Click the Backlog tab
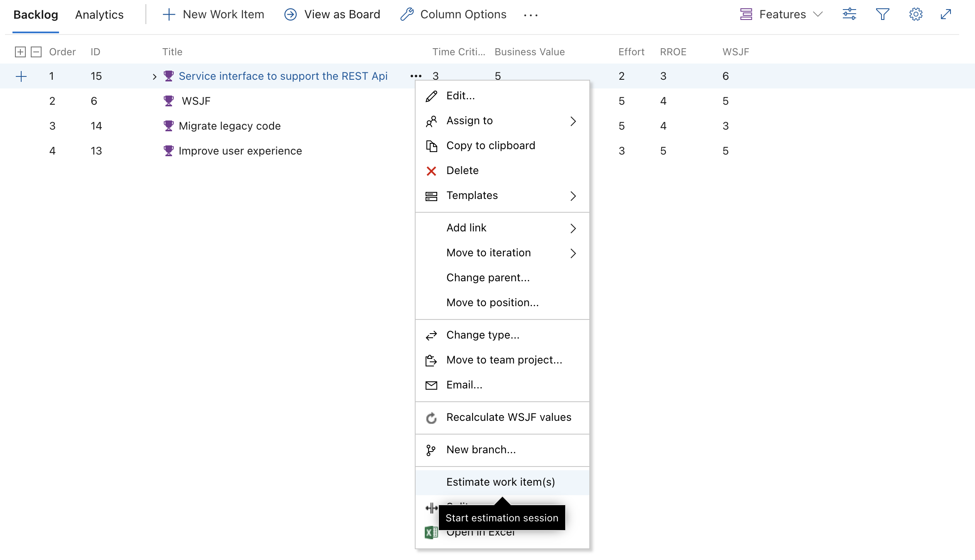 coord(35,15)
